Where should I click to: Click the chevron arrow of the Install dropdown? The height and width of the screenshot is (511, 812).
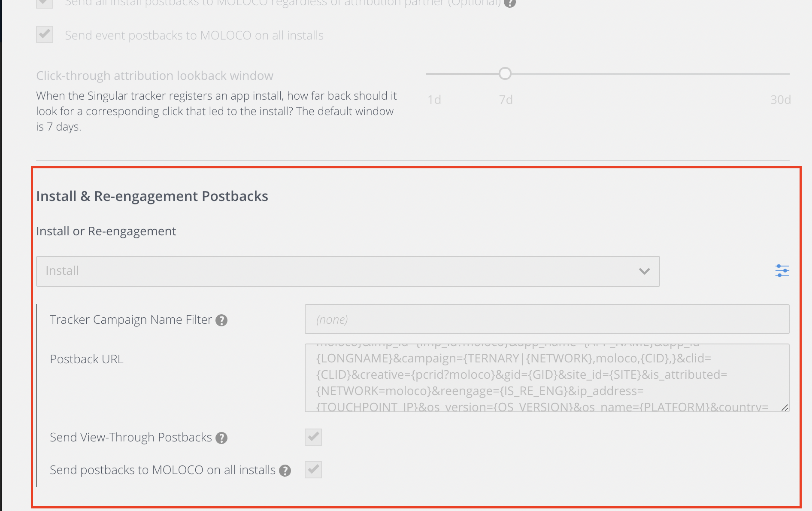644,271
